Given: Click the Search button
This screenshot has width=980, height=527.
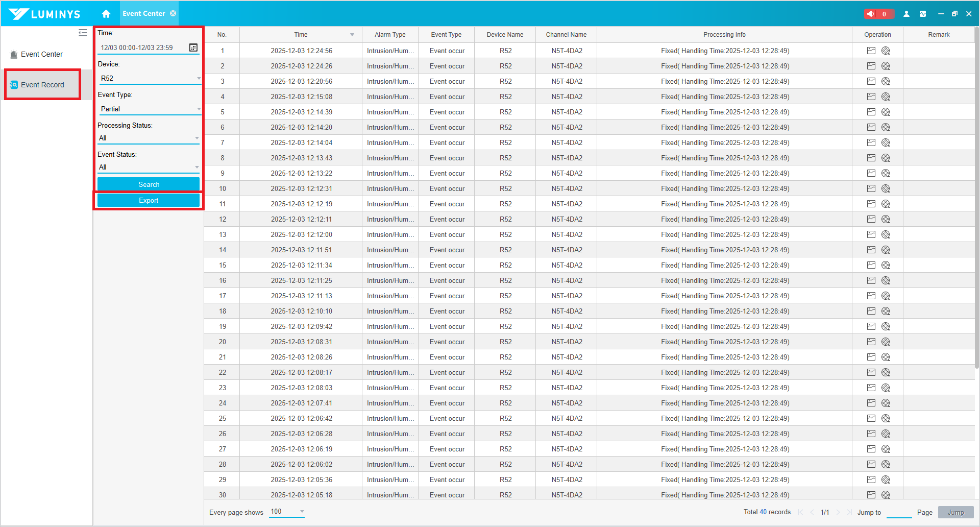Looking at the screenshot, I should [x=149, y=184].
